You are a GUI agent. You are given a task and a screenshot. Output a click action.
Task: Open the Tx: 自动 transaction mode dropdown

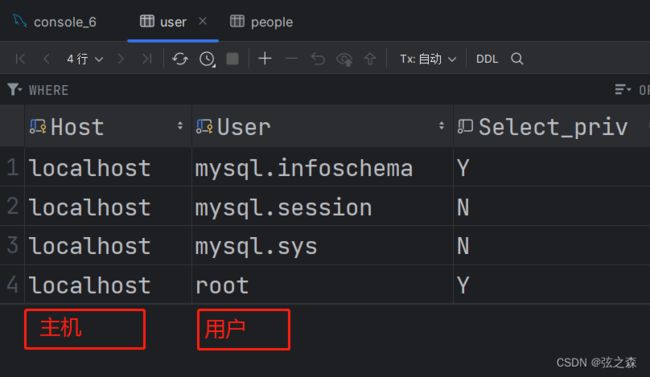click(x=428, y=59)
